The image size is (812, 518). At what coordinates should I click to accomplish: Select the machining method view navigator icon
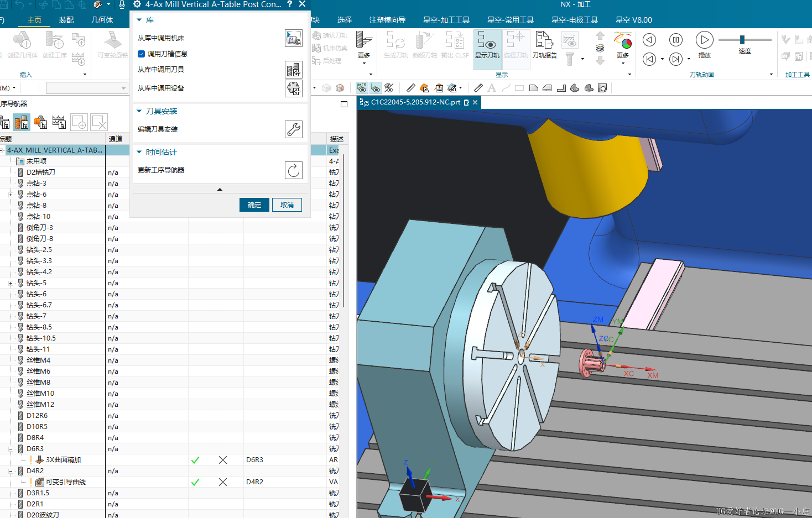point(59,122)
